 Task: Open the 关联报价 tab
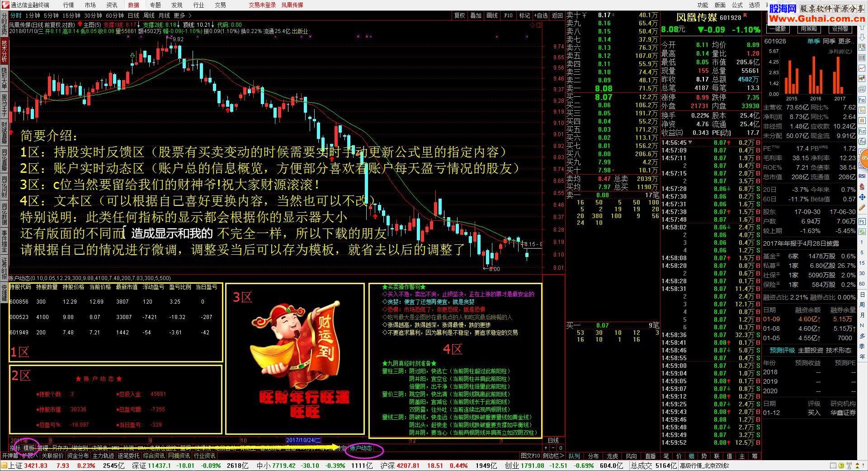53,456
